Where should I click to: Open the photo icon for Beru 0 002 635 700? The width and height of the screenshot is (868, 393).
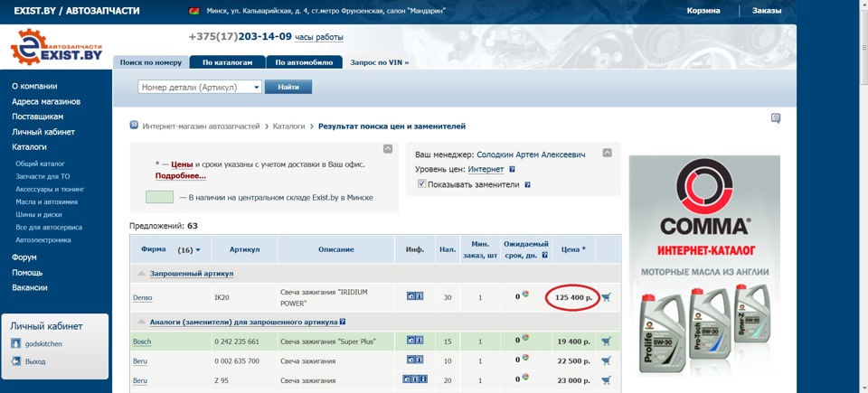410,360
